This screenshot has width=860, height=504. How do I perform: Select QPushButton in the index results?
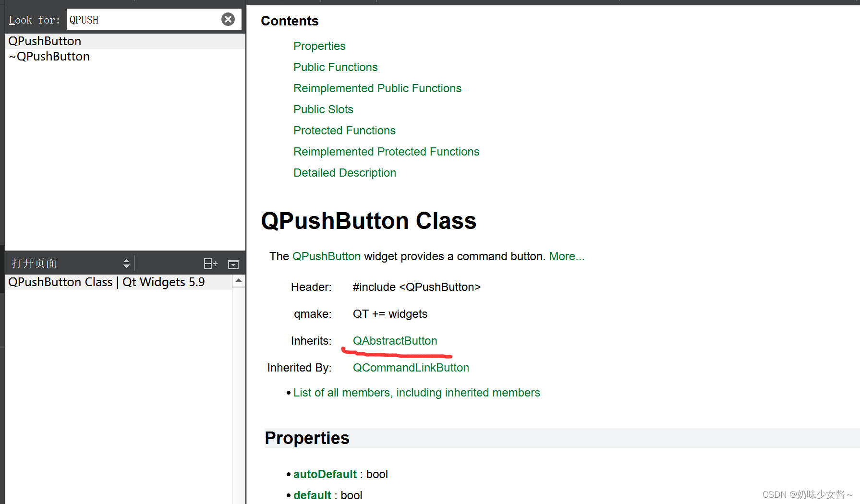pyautogui.click(x=125, y=41)
